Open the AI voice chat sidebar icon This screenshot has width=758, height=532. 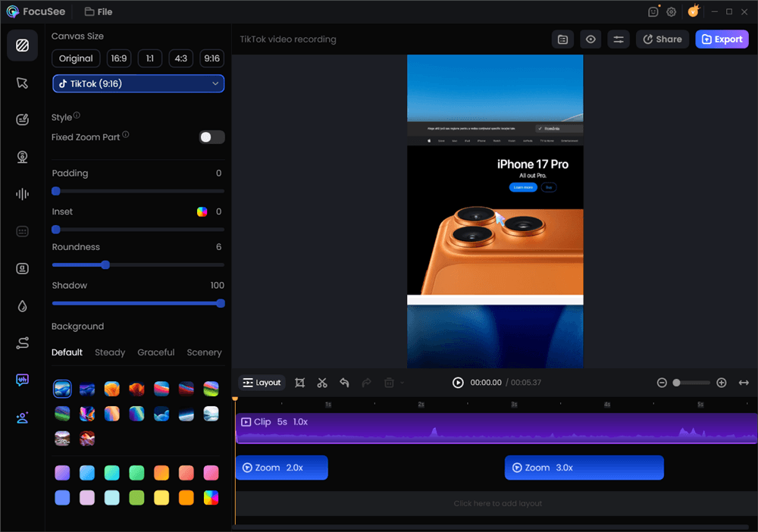(22, 380)
